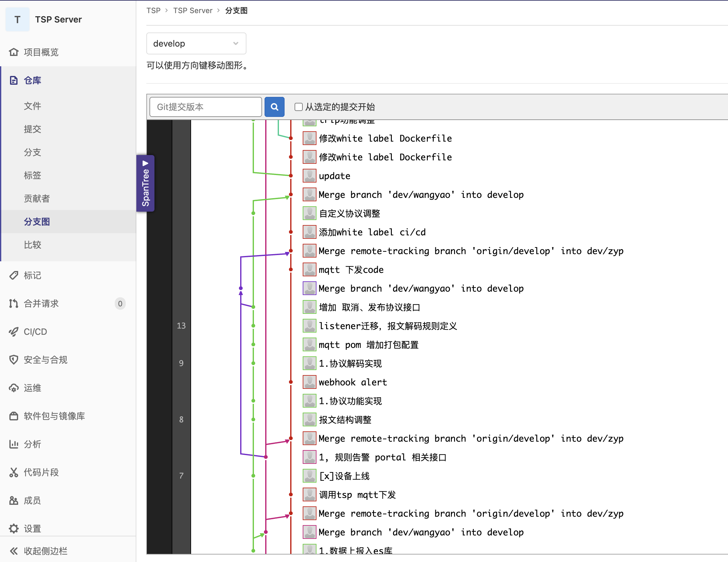Open 项目概览 house icon in sidebar
Viewport: 728px width, 562px height.
(14, 52)
